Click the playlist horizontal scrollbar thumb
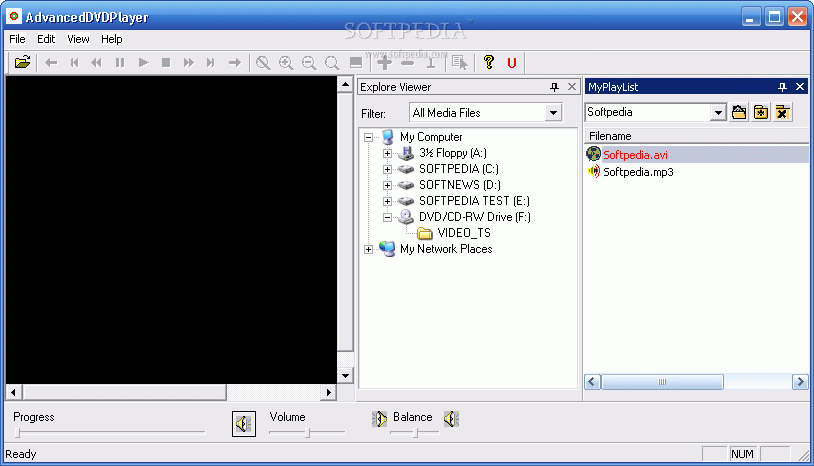 tap(662, 382)
